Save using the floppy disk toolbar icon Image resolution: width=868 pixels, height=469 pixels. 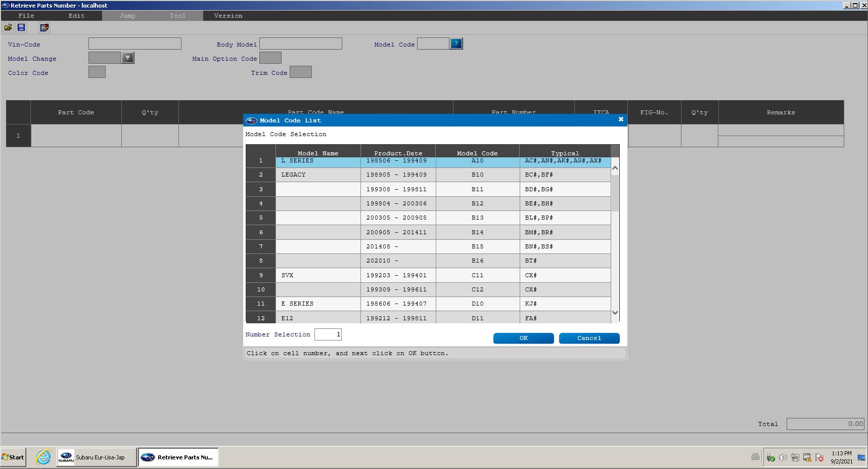(21, 27)
